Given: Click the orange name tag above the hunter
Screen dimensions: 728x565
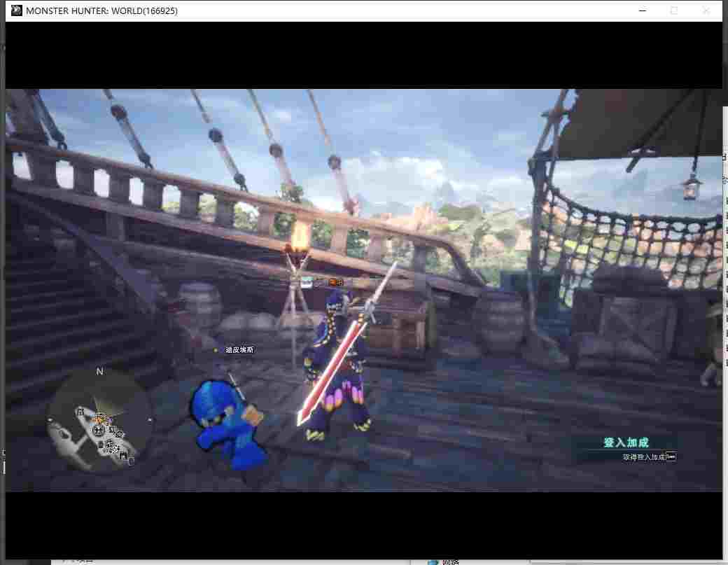Looking at the screenshot, I should click(336, 282).
